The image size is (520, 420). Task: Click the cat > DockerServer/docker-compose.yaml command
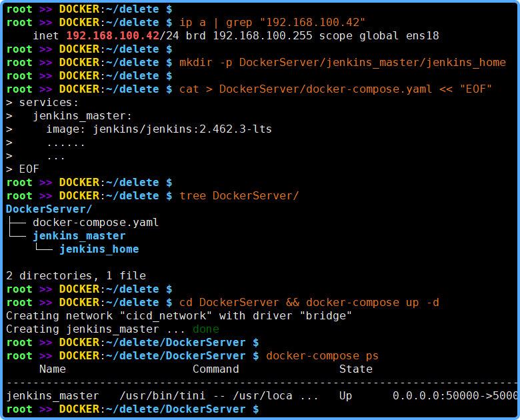[335, 89]
